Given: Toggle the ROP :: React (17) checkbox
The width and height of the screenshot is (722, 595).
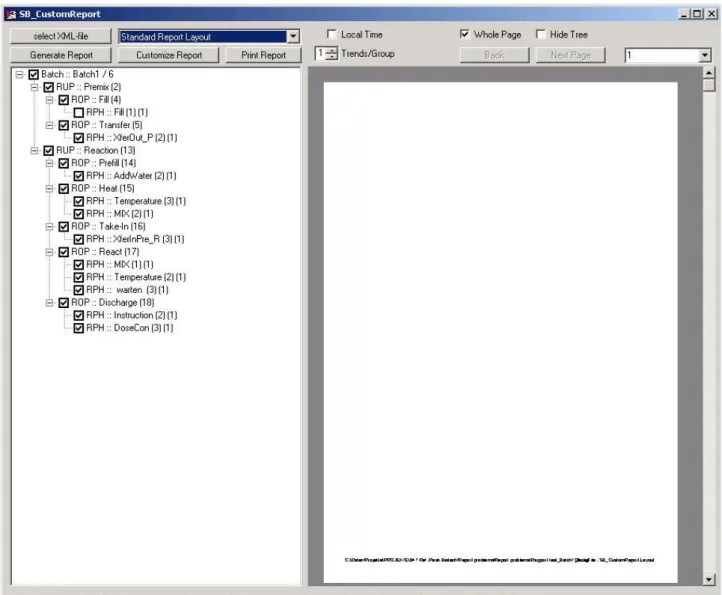Looking at the screenshot, I should pyautogui.click(x=64, y=252).
